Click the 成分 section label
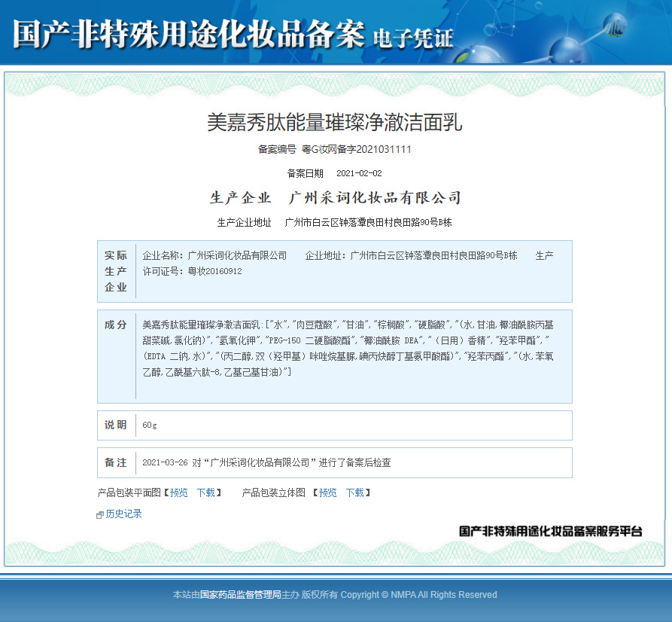672x622 pixels. [116, 325]
